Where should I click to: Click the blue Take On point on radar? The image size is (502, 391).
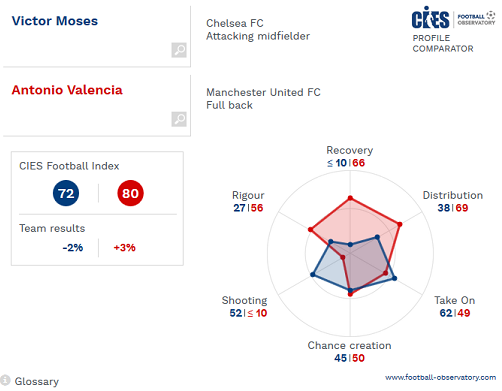pos(394,278)
